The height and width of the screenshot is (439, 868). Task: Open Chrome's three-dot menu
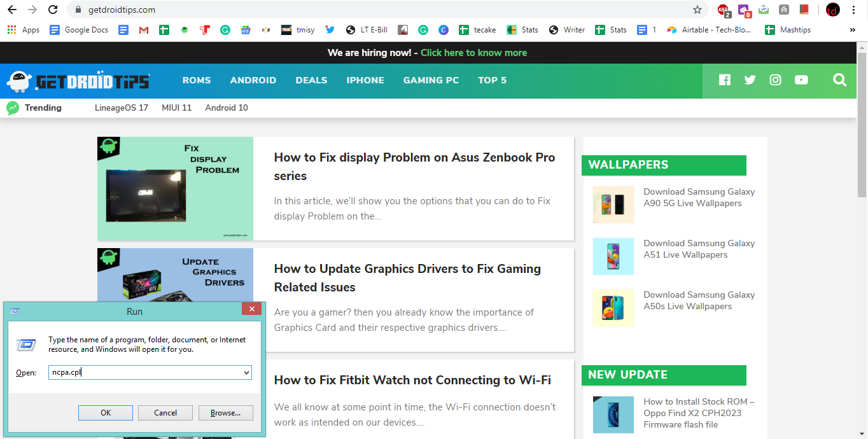853,10
